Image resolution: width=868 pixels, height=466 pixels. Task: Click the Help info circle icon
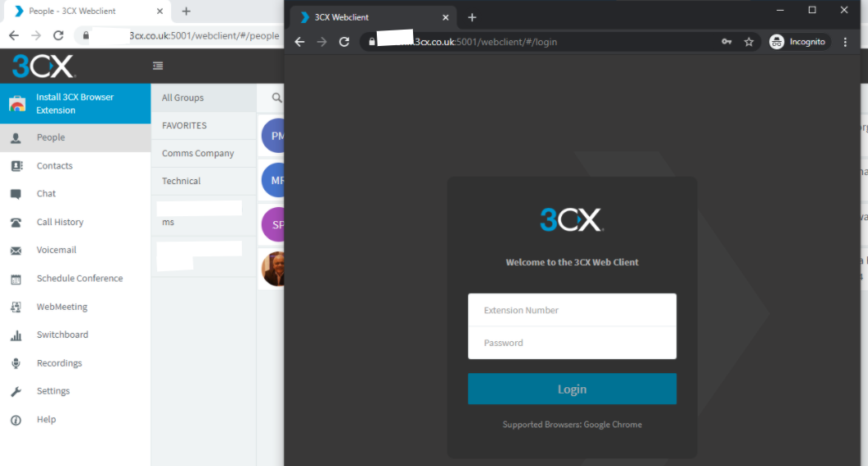click(x=16, y=420)
